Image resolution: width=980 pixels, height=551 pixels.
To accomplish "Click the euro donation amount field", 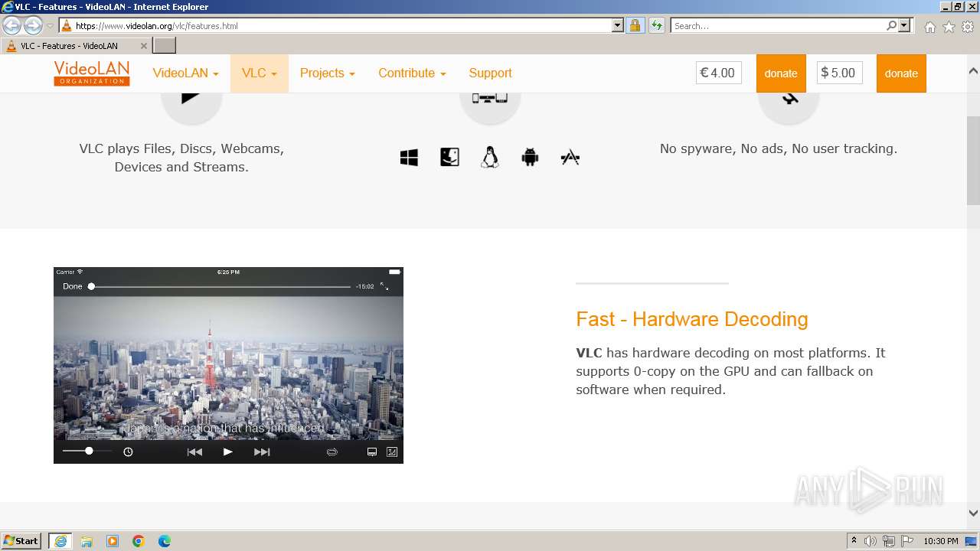I will (719, 73).
